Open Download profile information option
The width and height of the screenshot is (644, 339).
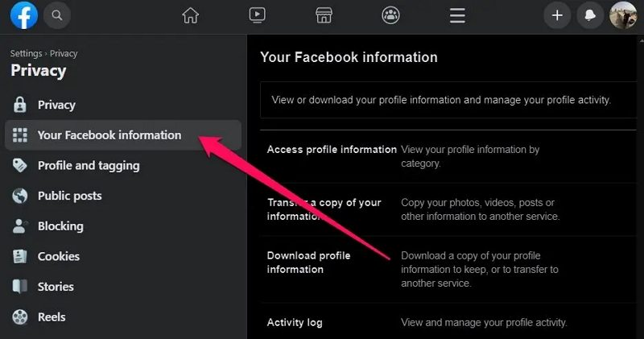click(x=308, y=263)
